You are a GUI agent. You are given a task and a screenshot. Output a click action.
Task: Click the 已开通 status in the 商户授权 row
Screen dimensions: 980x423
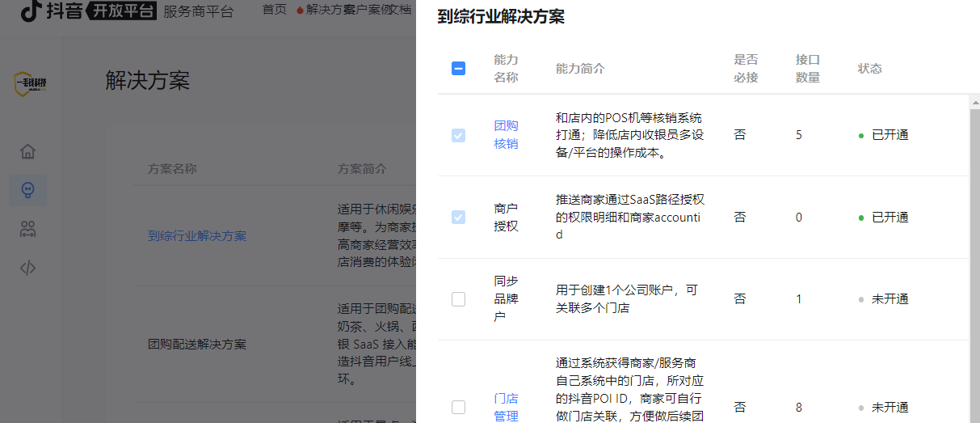pyautogui.click(x=883, y=217)
